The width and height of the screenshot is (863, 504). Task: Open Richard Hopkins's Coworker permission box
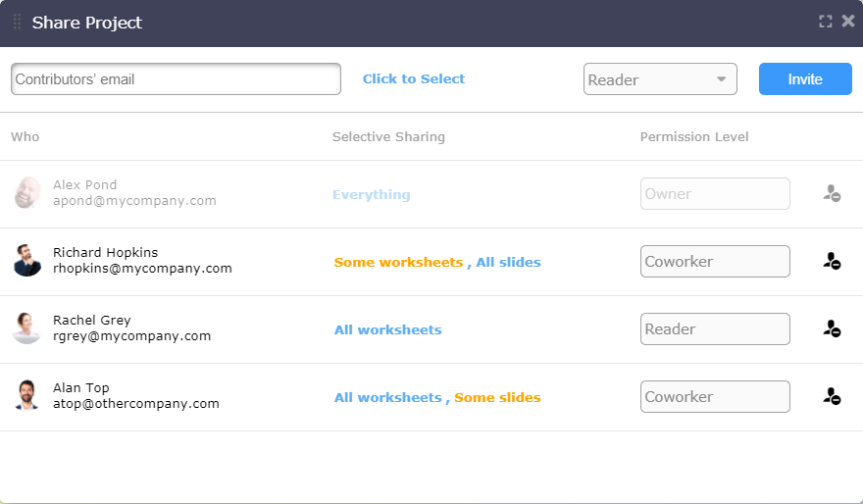coord(715,262)
